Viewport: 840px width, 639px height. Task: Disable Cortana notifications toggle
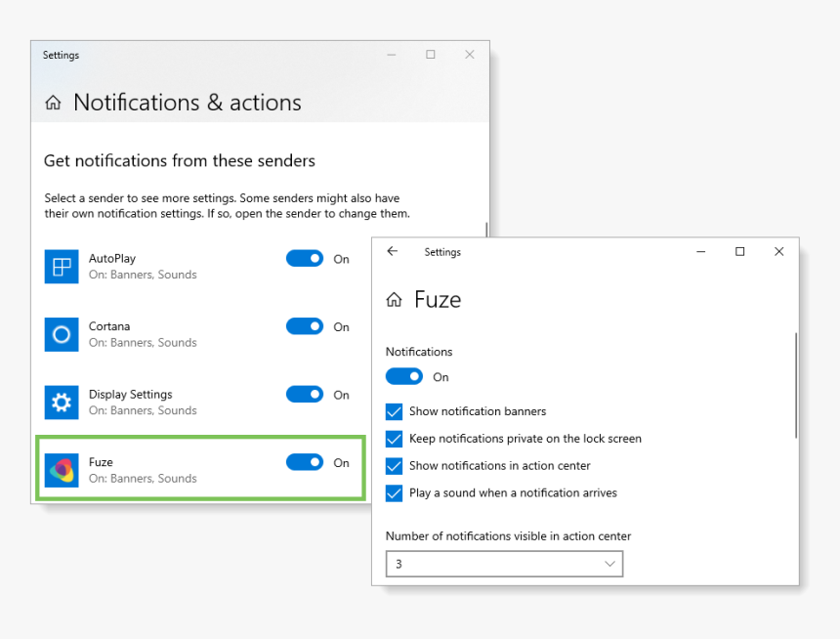pyautogui.click(x=305, y=326)
